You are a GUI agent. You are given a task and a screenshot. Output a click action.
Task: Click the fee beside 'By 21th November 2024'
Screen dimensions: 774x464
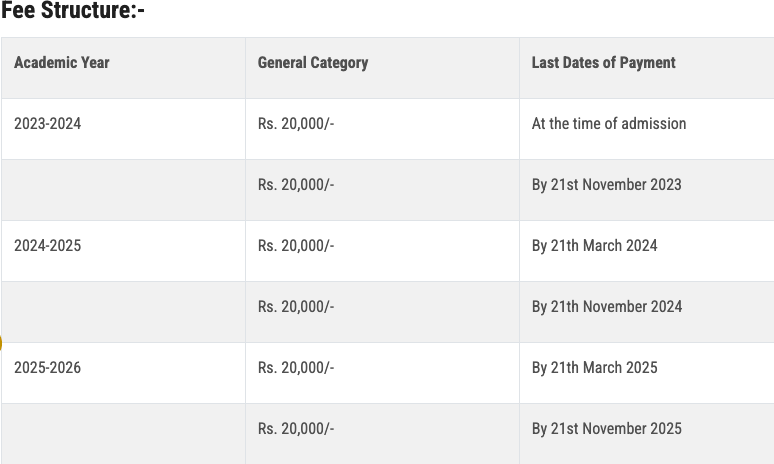[296, 307]
